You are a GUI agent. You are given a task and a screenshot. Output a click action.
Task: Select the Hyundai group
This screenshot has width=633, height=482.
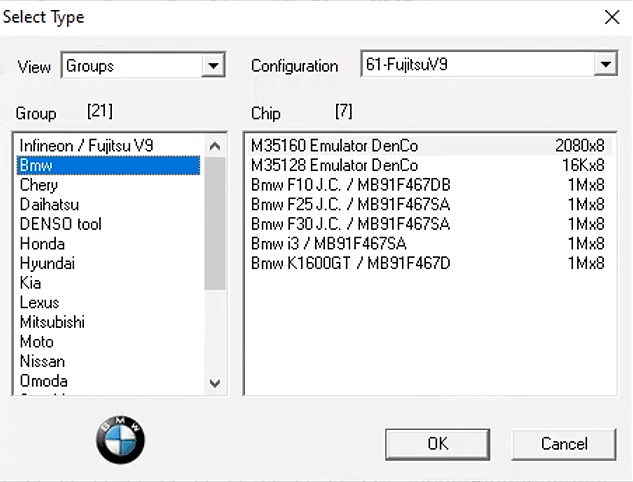[109, 263]
